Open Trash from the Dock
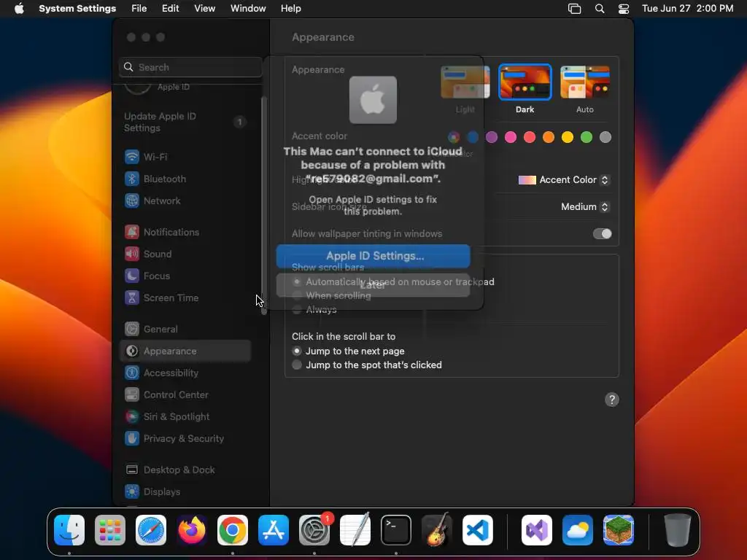This screenshot has height=560, width=747. coord(677,530)
